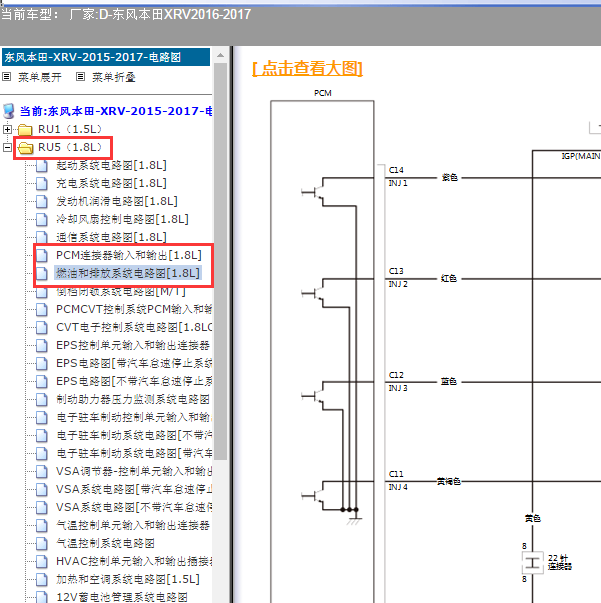The width and height of the screenshot is (601, 603).
Task: Open PCMCVT控制系统PCM输入 item
Action: 134,310
